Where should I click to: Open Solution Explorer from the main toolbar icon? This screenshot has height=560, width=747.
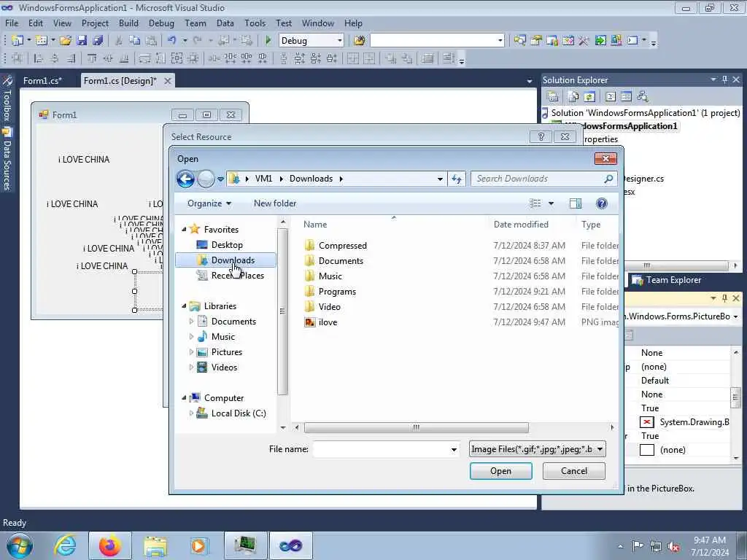point(519,41)
